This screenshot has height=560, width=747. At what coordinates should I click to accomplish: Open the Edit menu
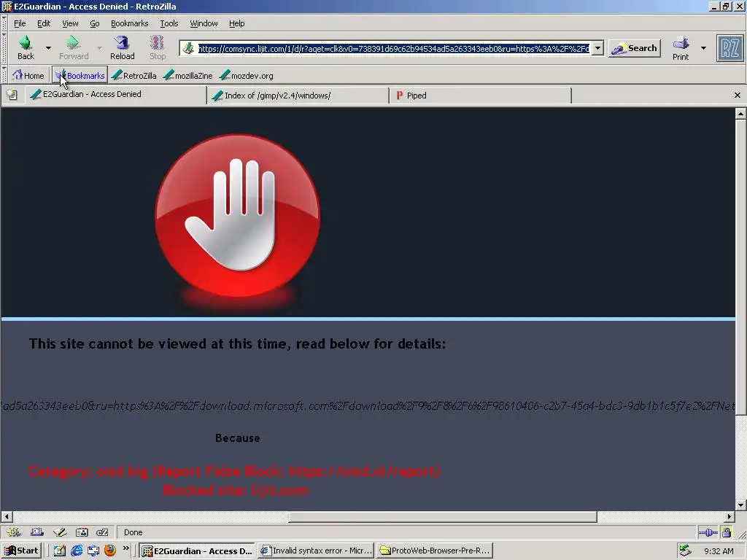coord(43,23)
